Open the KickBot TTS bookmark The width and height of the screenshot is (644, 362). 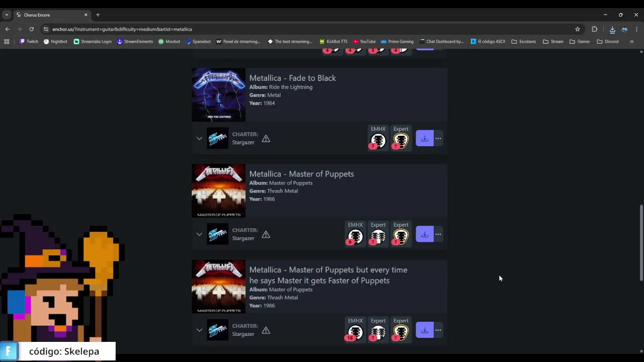point(333,42)
